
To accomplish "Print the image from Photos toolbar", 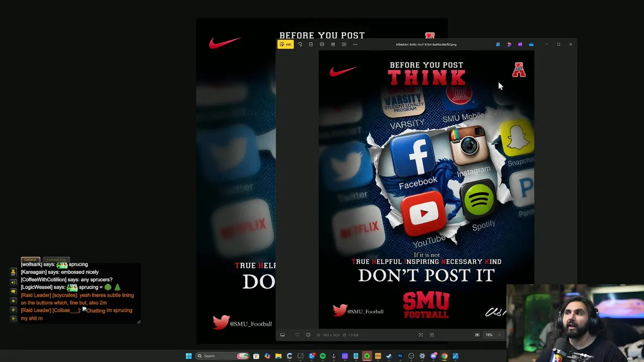I will (322, 44).
